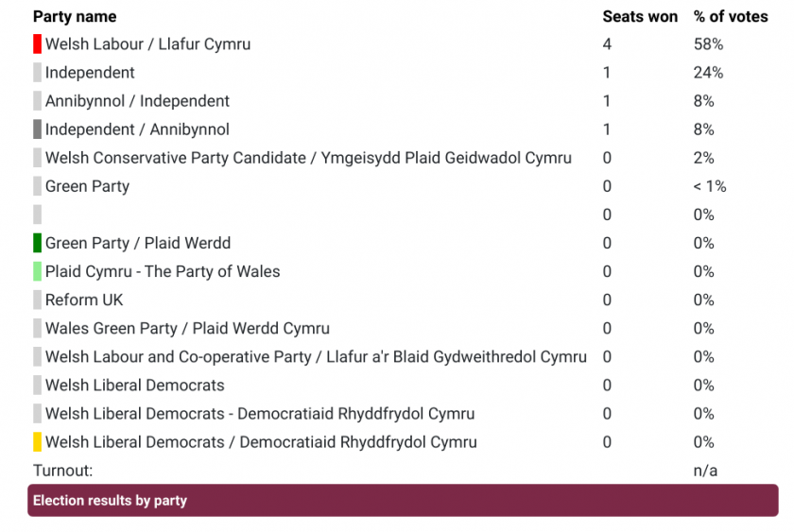Select the Annibynnol / Independent party name

(x=137, y=101)
